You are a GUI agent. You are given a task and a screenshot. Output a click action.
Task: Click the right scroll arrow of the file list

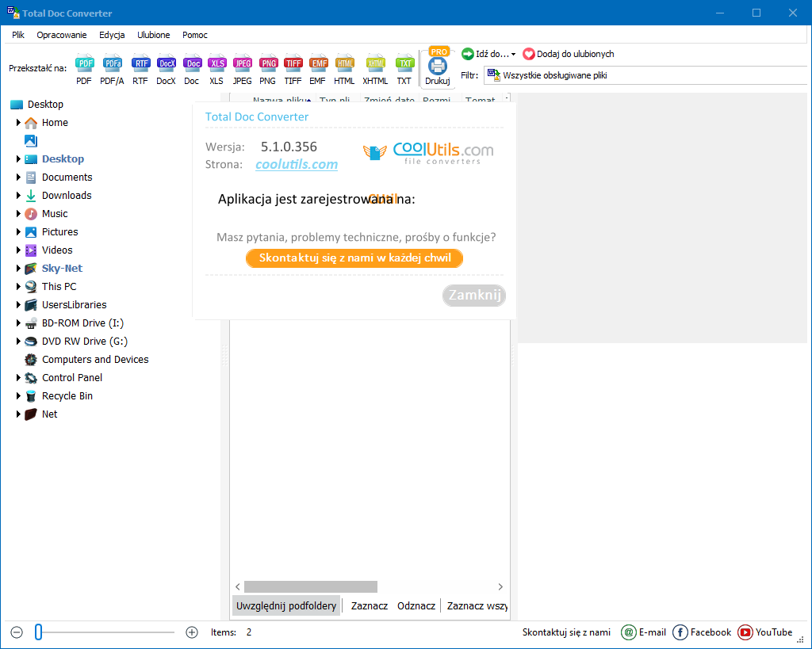tap(500, 586)
